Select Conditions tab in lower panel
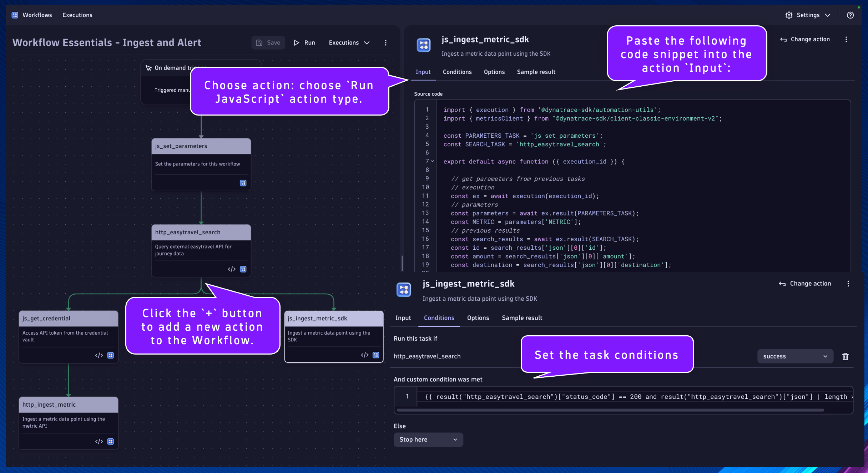The height and width of the screenshot is (473, 868). click(x=439, y=318)
